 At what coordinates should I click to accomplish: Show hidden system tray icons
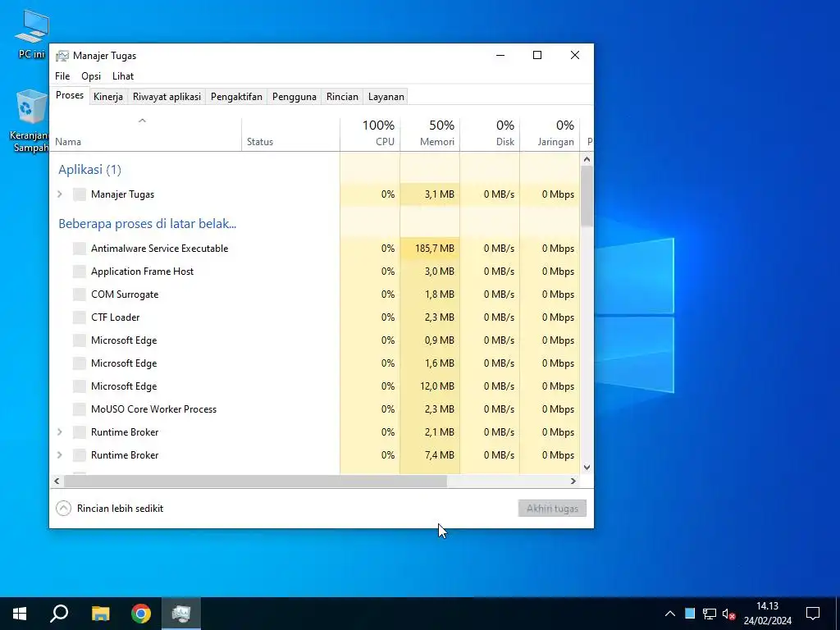(670, 614)
